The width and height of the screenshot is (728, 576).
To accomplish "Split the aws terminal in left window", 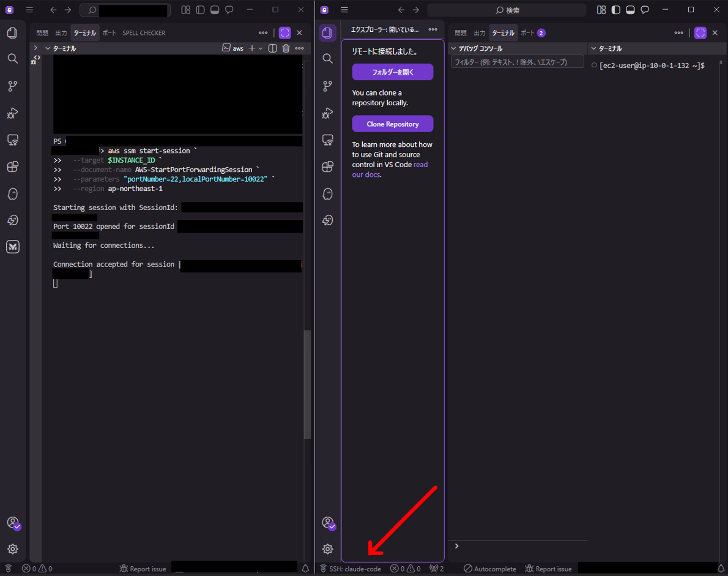I will click(x=273, y=48).
